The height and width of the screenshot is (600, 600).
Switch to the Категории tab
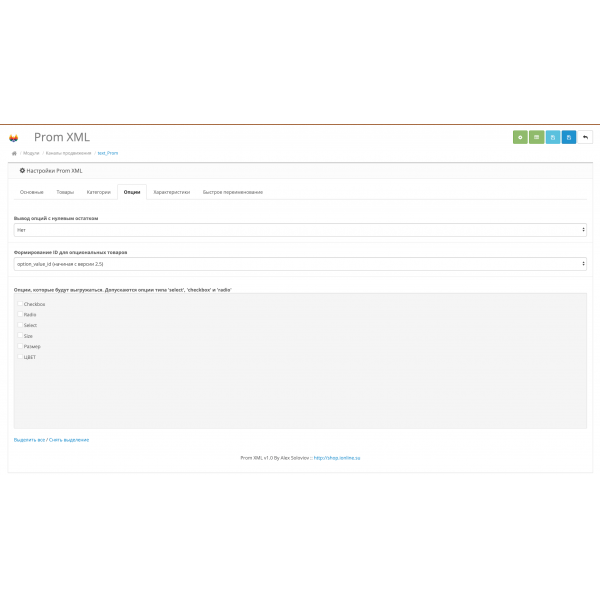pyautogui.click(x=99, y=192)
